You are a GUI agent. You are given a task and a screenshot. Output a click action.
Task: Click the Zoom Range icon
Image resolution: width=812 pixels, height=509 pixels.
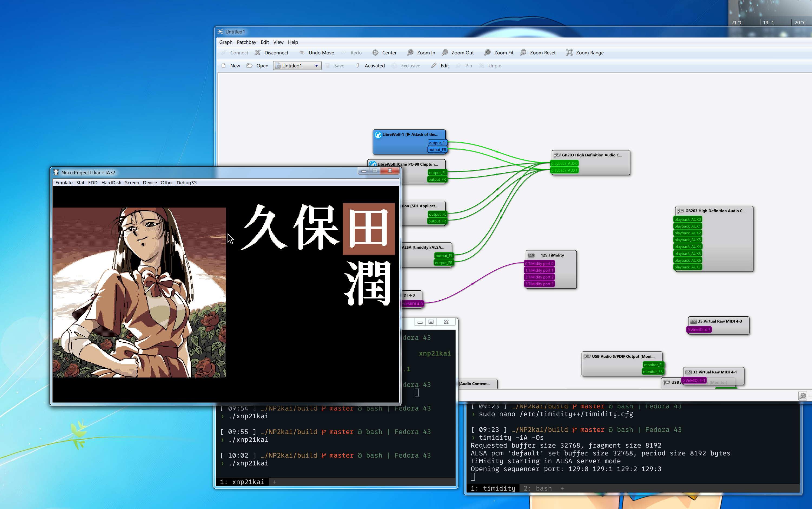(x=569, y=52)
